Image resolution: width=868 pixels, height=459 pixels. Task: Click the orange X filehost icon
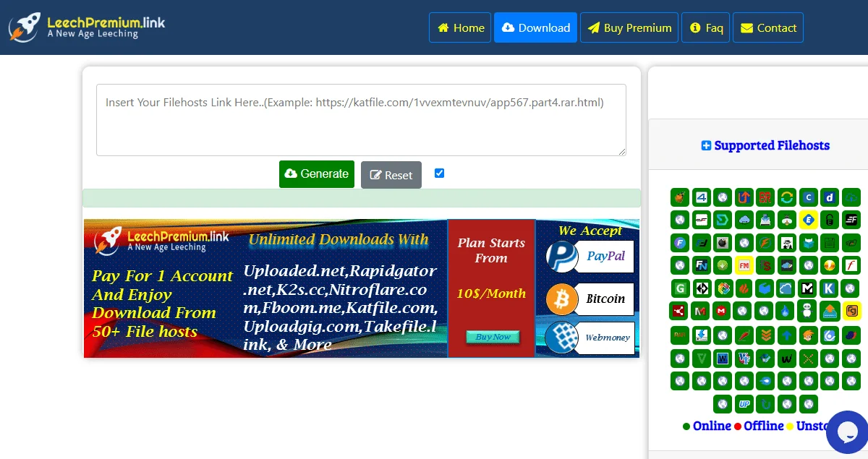[x=808, y=357]
